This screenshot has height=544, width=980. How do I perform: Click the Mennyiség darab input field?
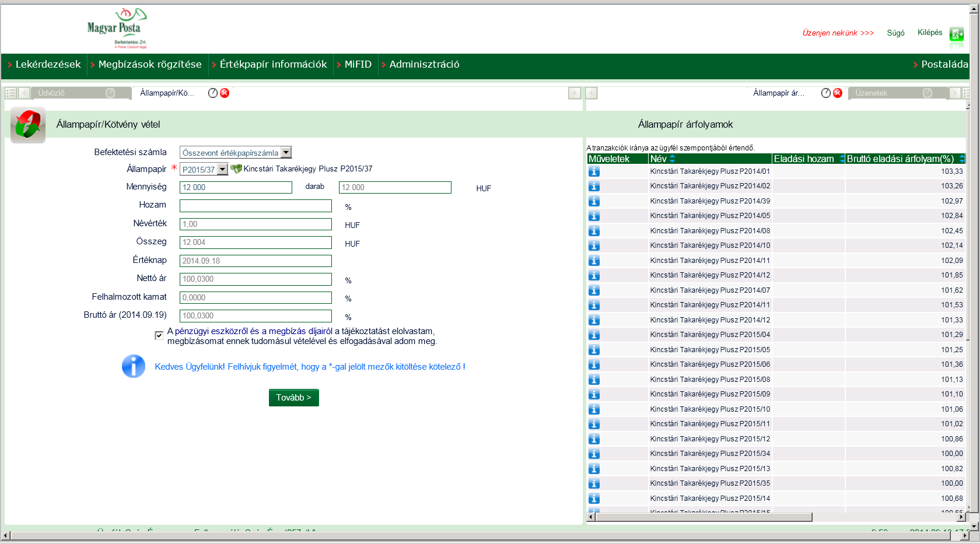coord(236,187)
